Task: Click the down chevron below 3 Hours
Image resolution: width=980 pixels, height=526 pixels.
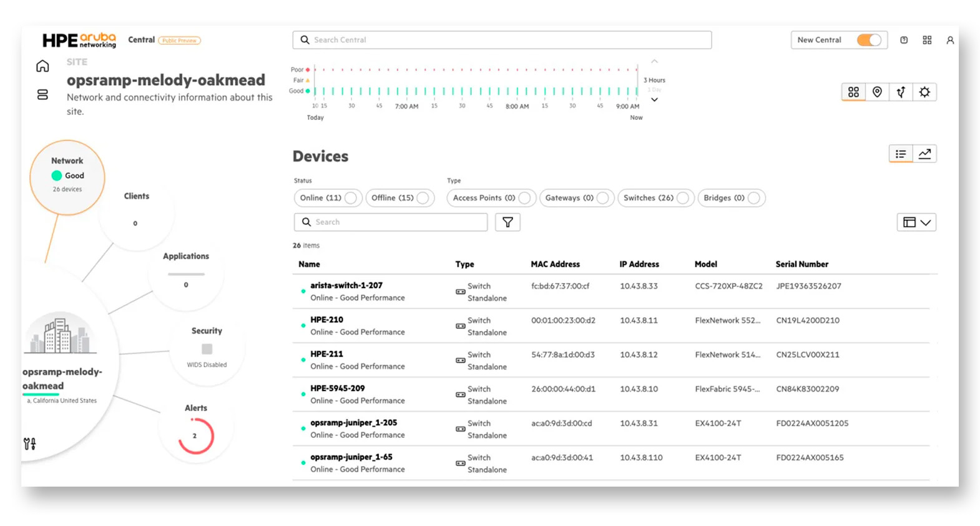Action: coord(654,100)
